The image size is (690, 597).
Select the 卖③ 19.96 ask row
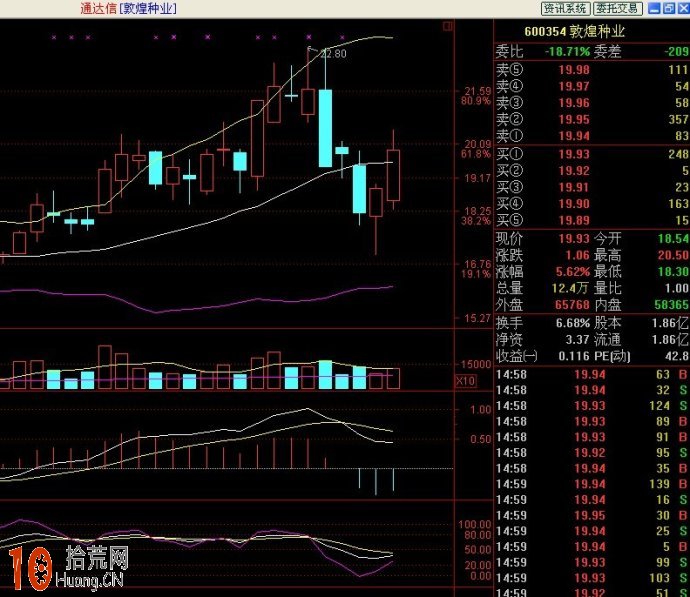(592, 103)
